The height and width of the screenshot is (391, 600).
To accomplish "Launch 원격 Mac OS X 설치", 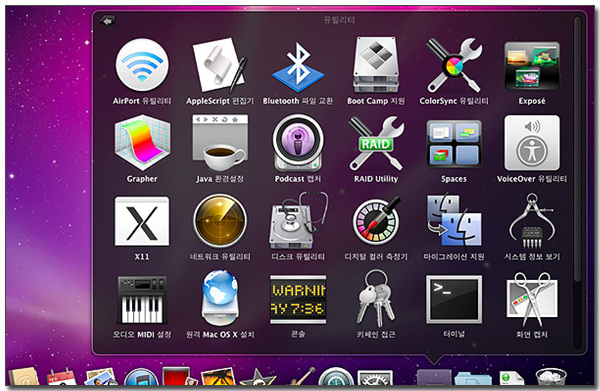I will (220, 298).
